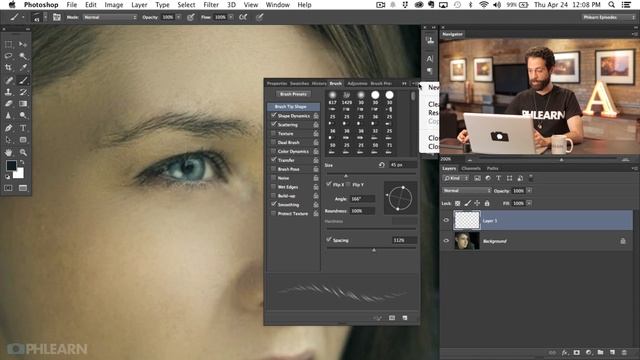Open workspace dropdown Phlearn Episodes
Viewport: 640px width, 360px height.
click(608, 17)
